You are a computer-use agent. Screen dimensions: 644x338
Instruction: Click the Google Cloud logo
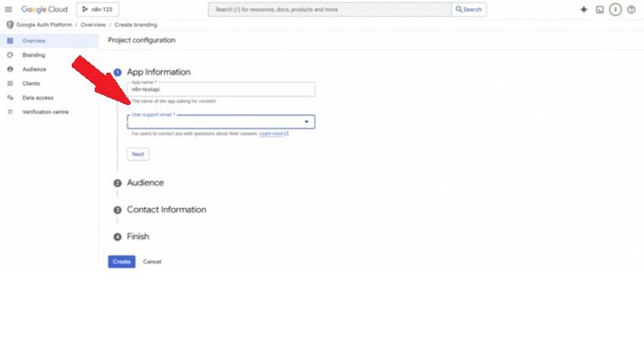pyautogui.click(x=44, y=9)
